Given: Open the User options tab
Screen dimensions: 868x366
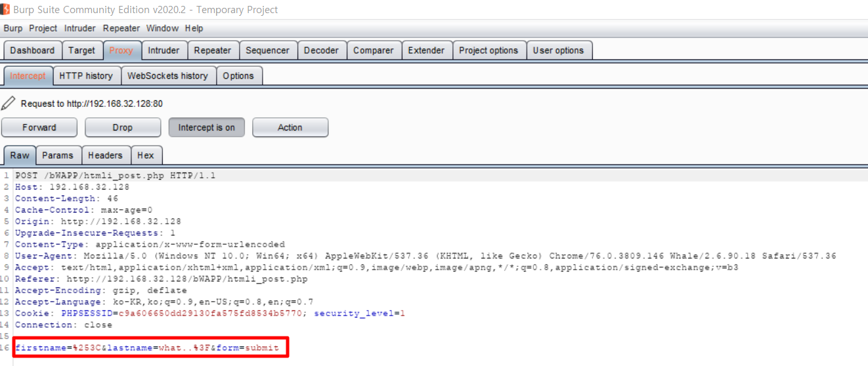Looking at the screenshot, I should (x=558, y=51).
